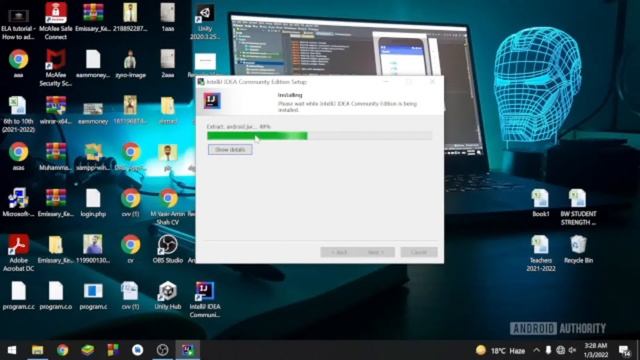Select the Adobe Acrobat DC desktop icon

pyautogui.click(x=18, y=253)
